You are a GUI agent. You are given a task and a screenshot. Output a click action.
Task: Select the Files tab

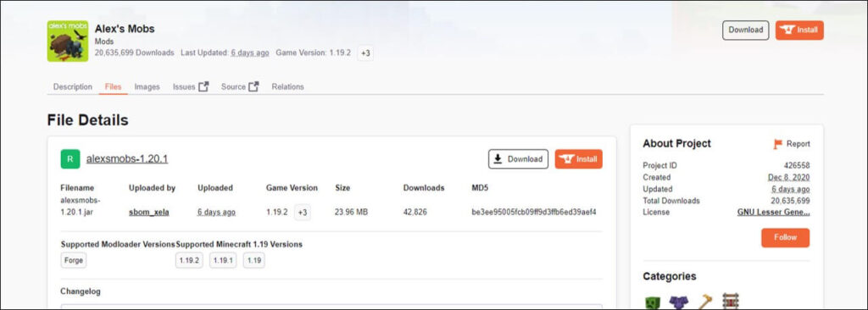pos(113,87)
